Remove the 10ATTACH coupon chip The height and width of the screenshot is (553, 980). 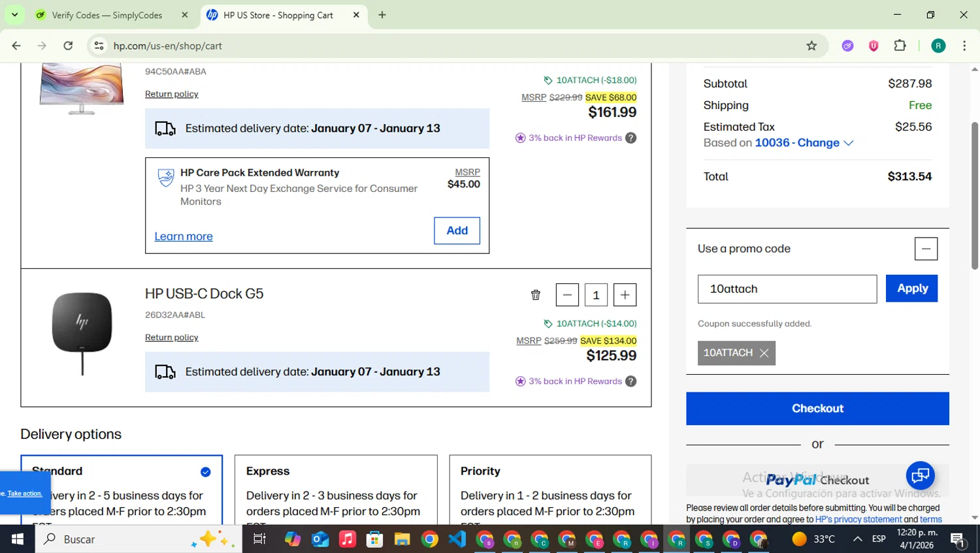764,353
